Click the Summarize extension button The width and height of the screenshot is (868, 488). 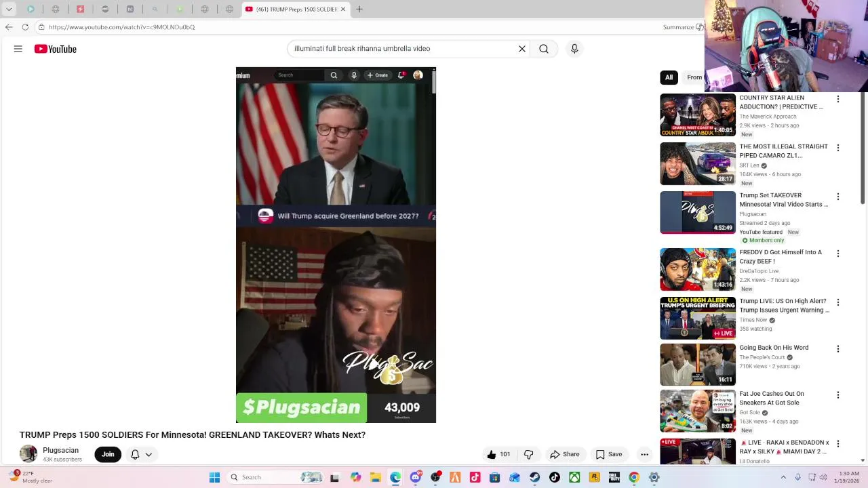point(683,27)
